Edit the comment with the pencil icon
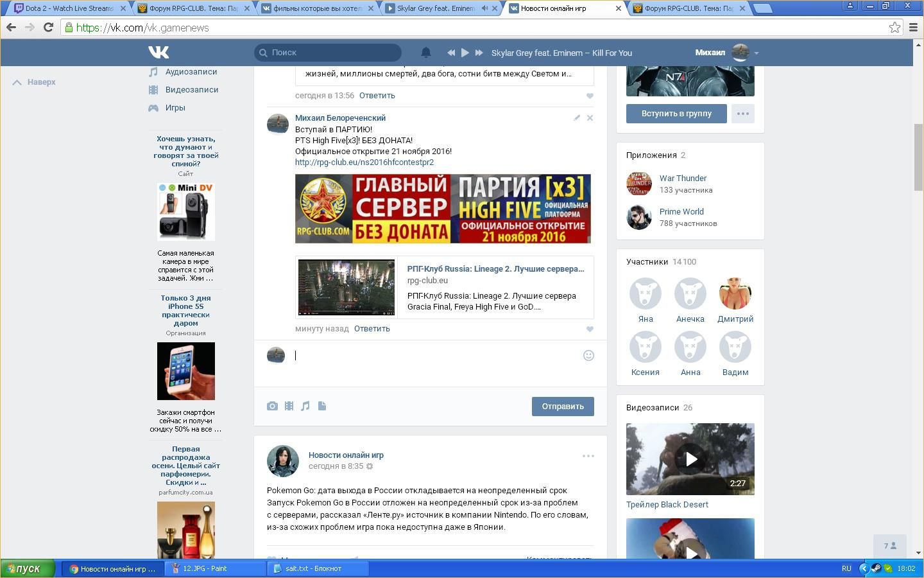924x578 pixels. click(x=577, y=118)
